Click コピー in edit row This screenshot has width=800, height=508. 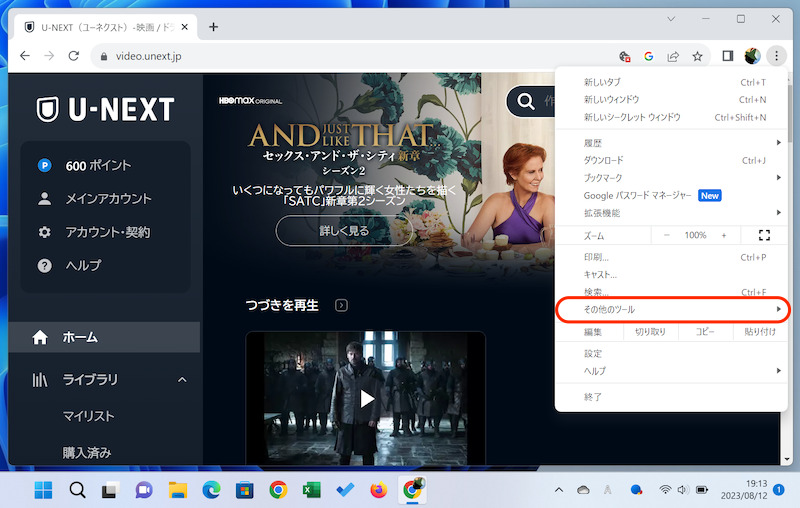click(x=705, y=332)
